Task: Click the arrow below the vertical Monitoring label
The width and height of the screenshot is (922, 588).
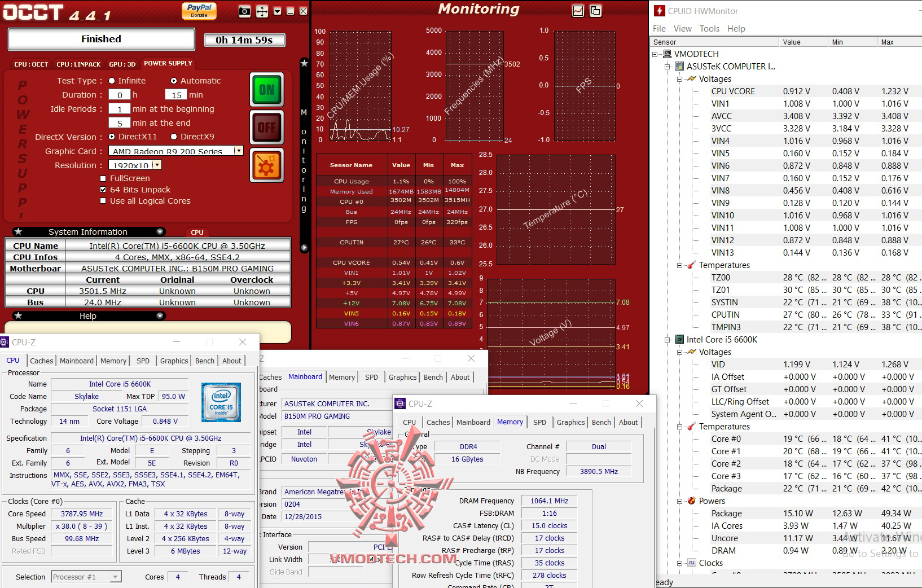Action: click(x=304, y=248)
